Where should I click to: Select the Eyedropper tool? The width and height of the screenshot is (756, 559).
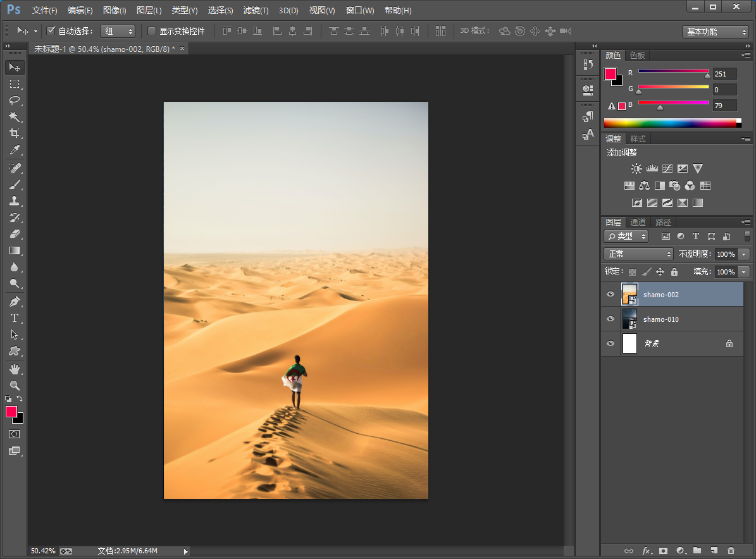(15, 150)
